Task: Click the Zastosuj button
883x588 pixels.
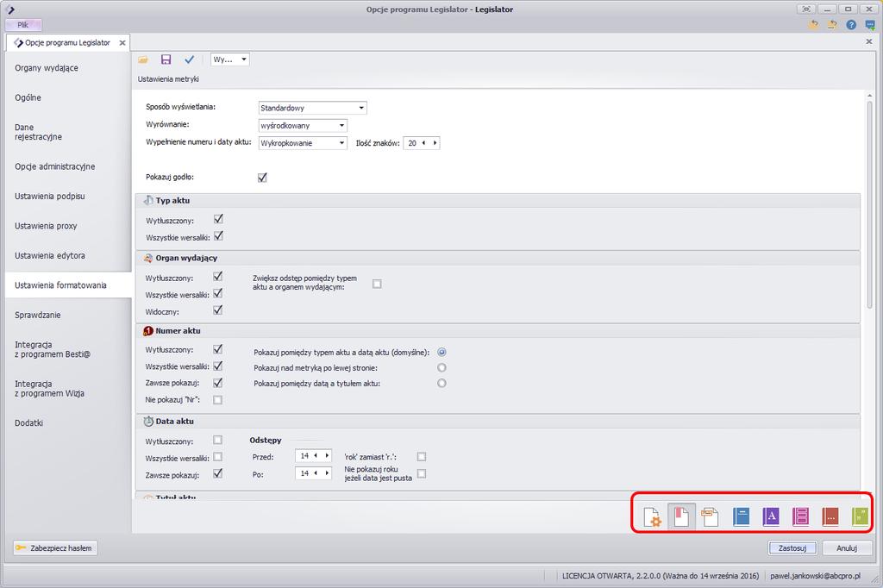Action: tap(792, 548)
